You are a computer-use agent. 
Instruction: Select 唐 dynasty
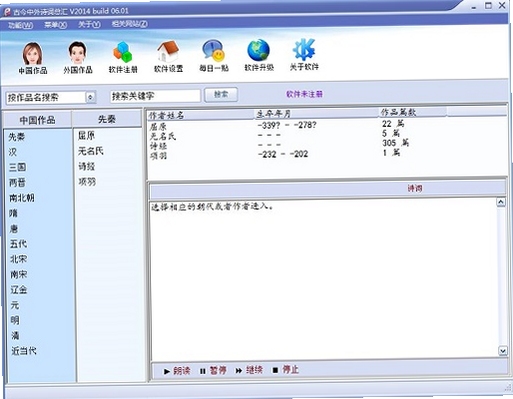(x=14, y=228)
